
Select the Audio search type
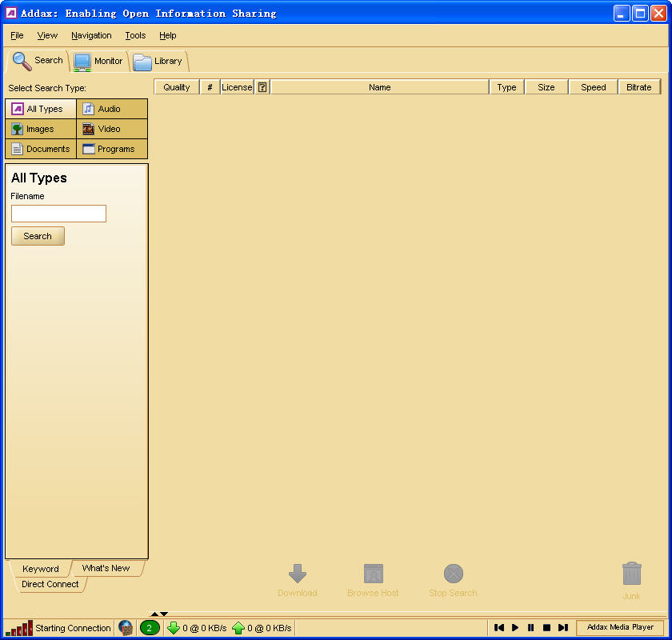[x=112, y=109]
